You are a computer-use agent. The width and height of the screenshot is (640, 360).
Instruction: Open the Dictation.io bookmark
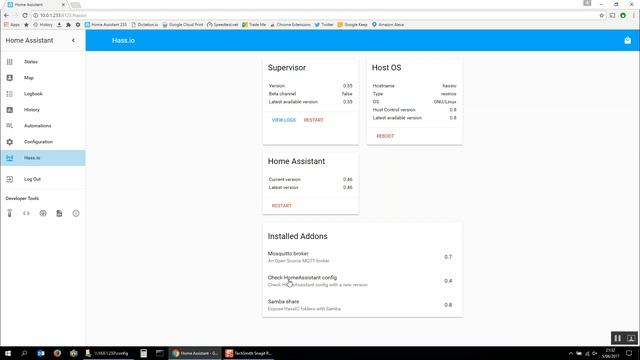[144, 24]
